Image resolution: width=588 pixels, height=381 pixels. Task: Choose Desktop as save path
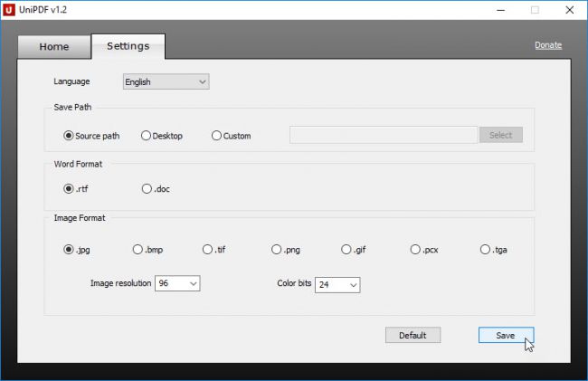click(x=162, y=136)
